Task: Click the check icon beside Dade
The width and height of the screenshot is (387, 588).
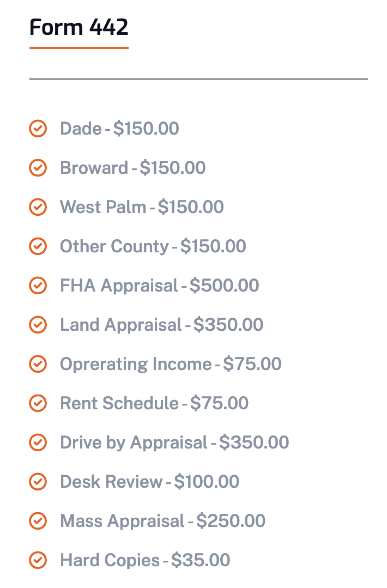Action: click(x=38, y=129)
